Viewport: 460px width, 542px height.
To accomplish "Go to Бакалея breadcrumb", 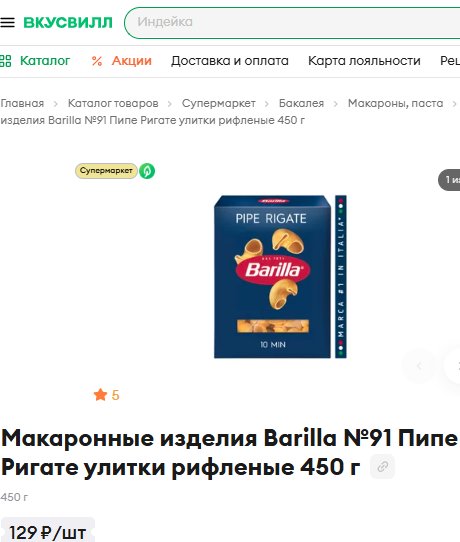I will click(x=301, y=103).
